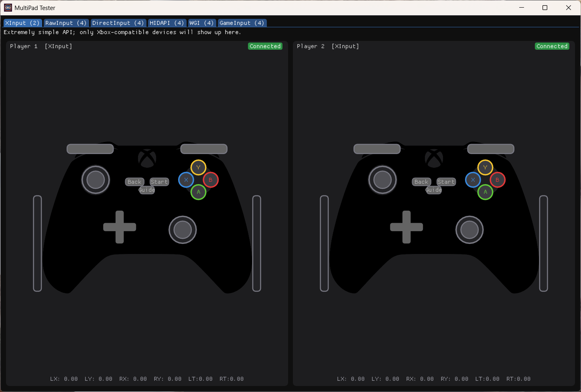The width and height of the screenshot is (581, 392).
Task: Click Player 1 D-pad cross
Action: pos(120,227)
